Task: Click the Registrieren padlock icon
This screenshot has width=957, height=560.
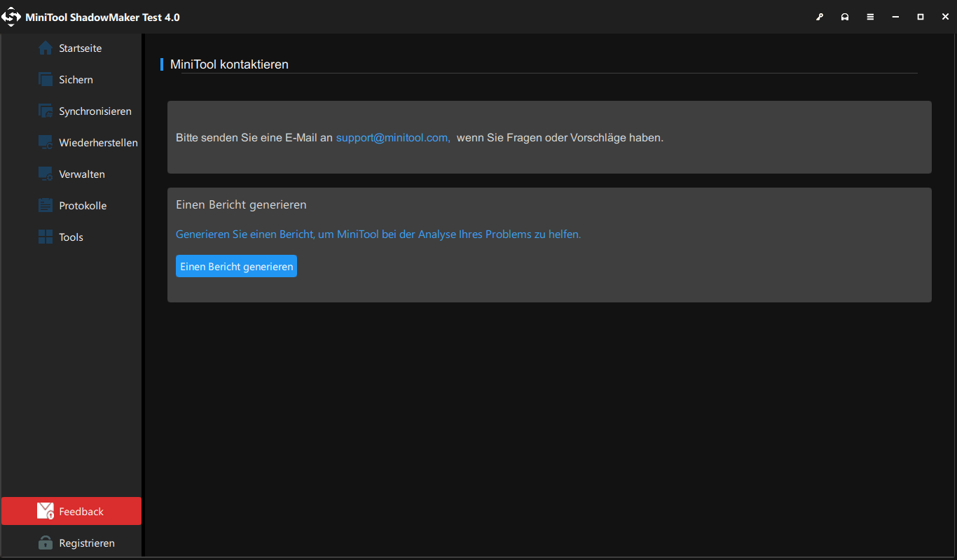Action: pos(46,543)
